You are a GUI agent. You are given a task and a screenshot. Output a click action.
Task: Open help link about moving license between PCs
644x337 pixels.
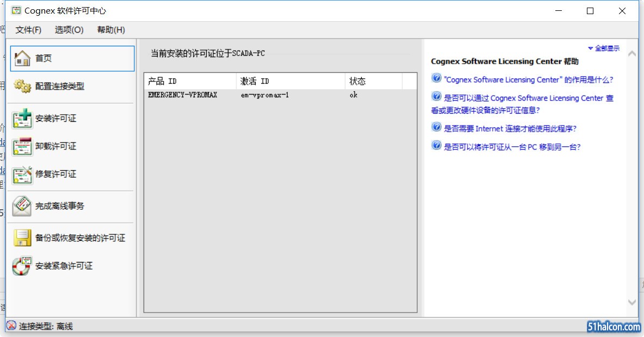pyautogui.click(x=512, y=147)
